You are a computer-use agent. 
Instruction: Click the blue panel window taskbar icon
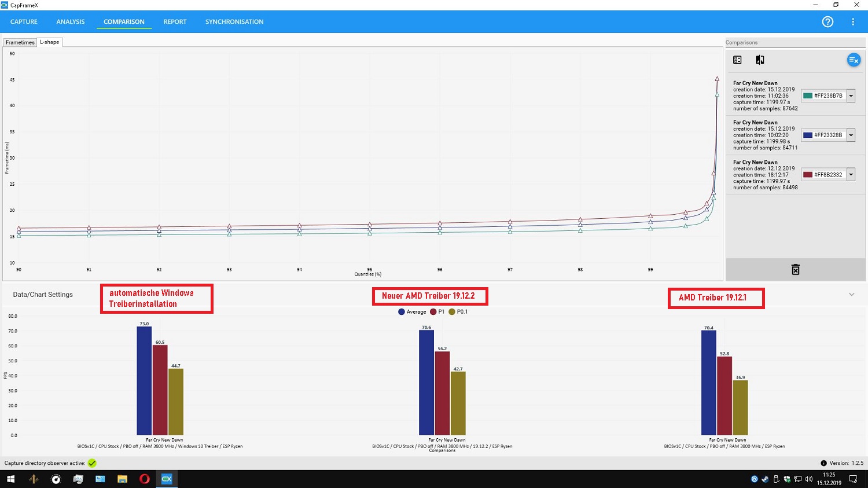(x=100, y=479)
